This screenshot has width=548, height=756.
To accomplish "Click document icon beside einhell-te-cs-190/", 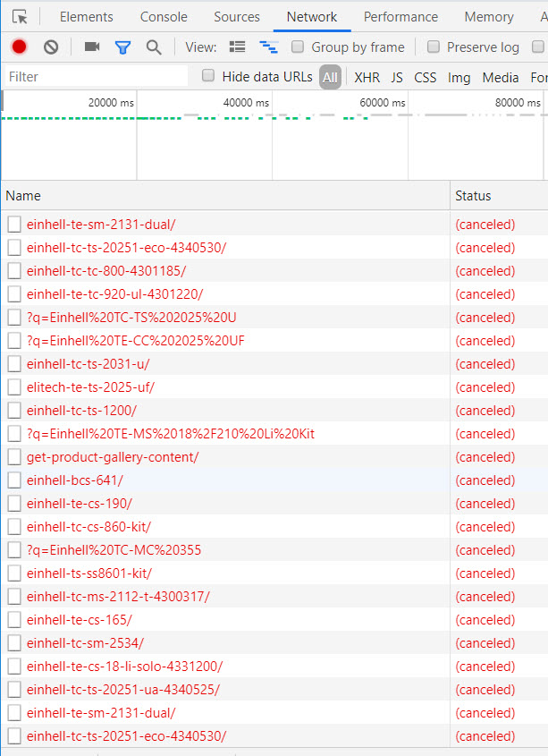I will click(x=14, y=504).
